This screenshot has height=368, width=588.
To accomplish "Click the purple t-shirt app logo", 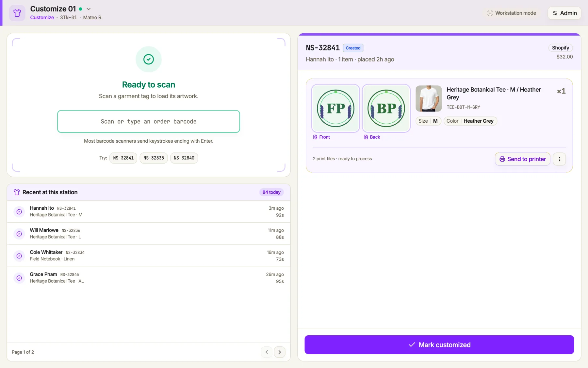I will point(17,13).
